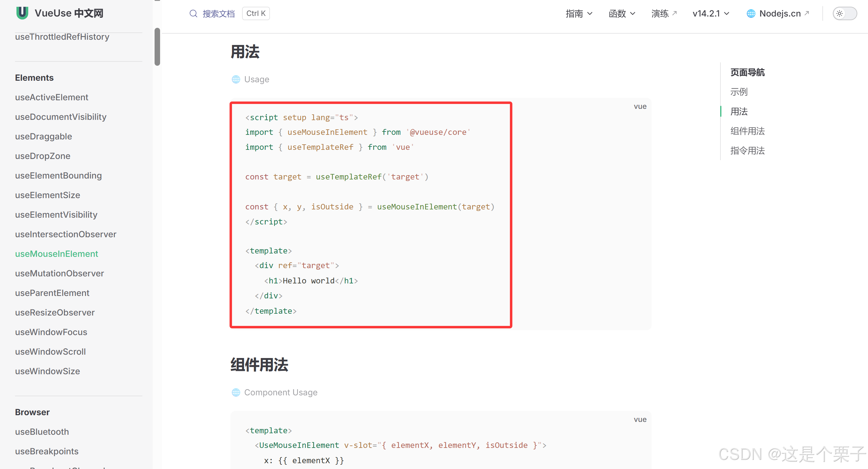Click external arrow icon next to 演练
The image size is (868, 469).
675,13
